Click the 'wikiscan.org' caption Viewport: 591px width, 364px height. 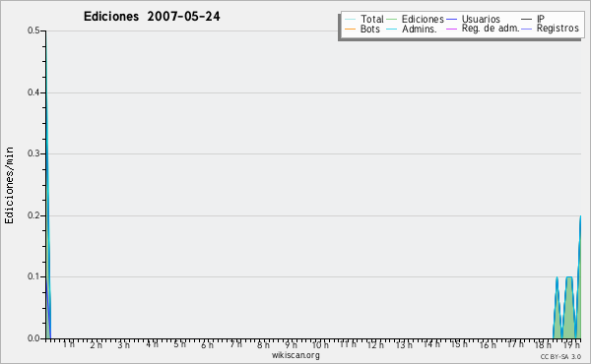coord(295,355)
